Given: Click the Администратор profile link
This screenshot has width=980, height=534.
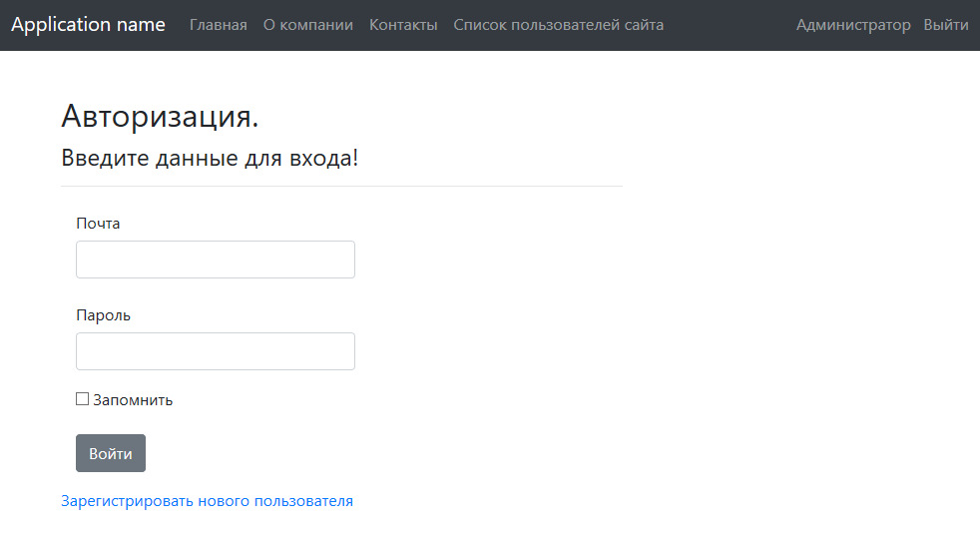Looking at the screenshot, I should [853, 25].
